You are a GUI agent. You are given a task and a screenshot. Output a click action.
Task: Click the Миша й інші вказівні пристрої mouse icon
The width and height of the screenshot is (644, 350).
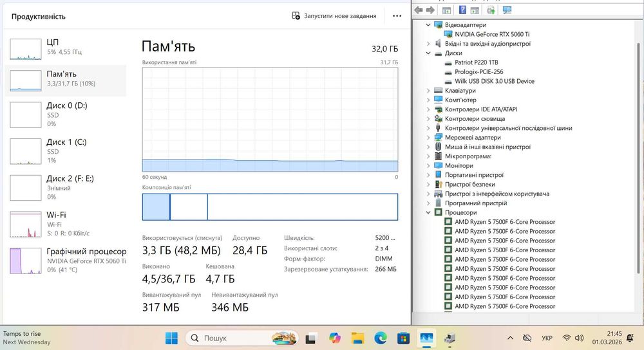pos(438,147)
